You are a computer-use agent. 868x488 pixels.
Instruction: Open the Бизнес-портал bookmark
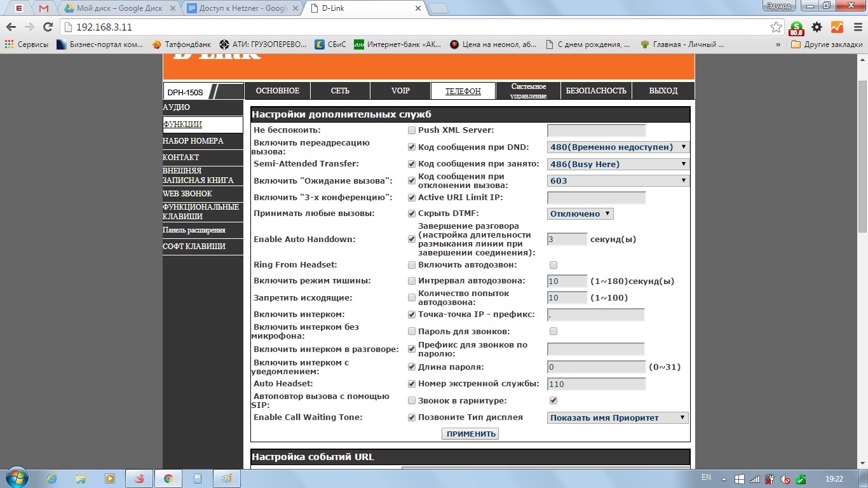[x=100, y=44]
